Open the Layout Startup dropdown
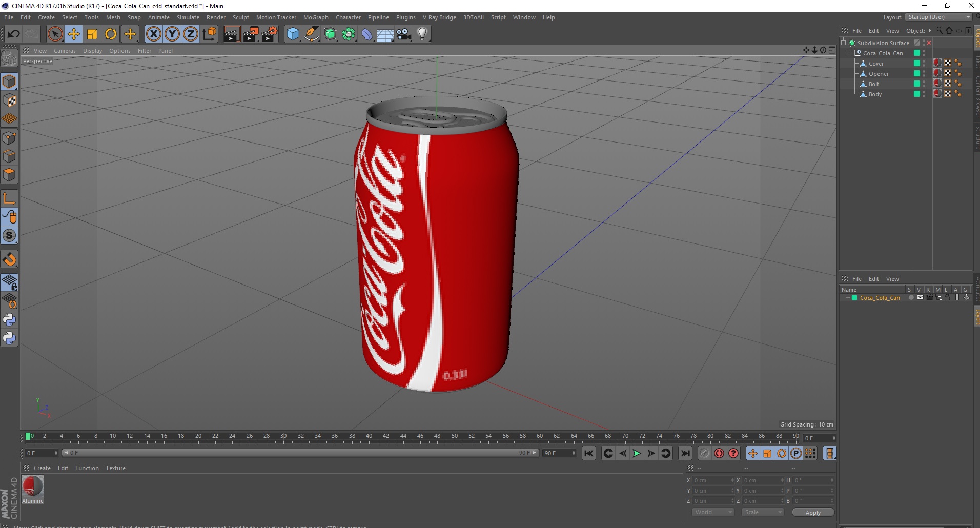 pyautogui.click(x=938, y=17)
